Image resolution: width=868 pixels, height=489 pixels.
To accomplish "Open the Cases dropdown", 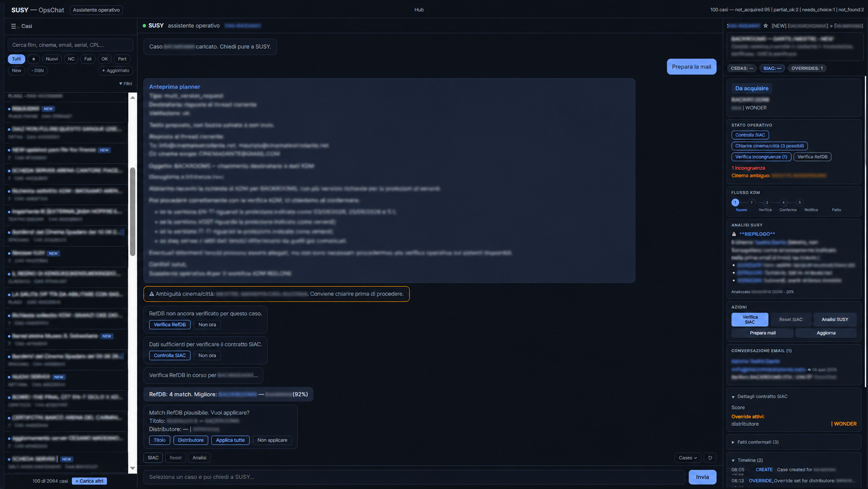I will (x=688, y=458).
